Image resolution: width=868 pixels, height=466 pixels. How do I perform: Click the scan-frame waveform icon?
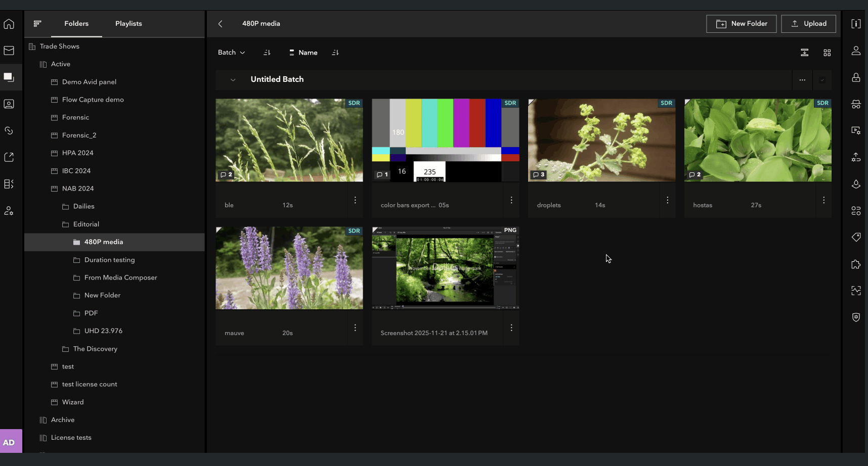pyautogui.click(x=856, y=291)
